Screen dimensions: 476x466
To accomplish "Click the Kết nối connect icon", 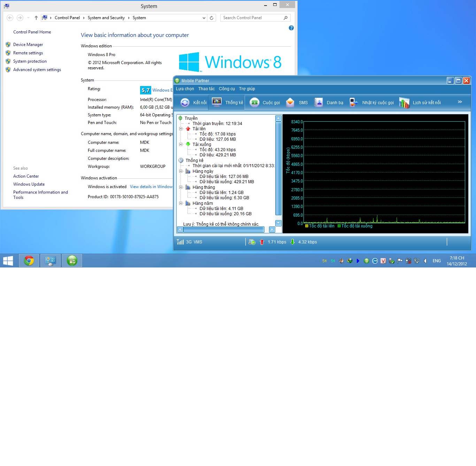I will click(185, 102).
